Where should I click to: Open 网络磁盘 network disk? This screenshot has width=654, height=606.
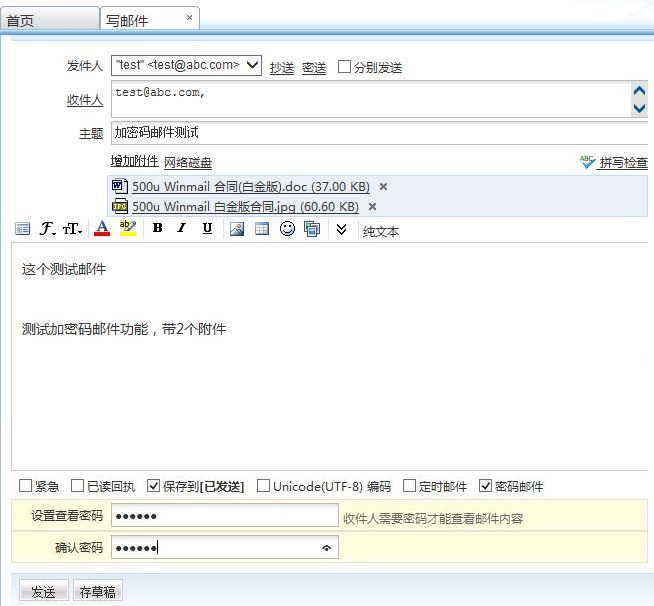(188, 162)
